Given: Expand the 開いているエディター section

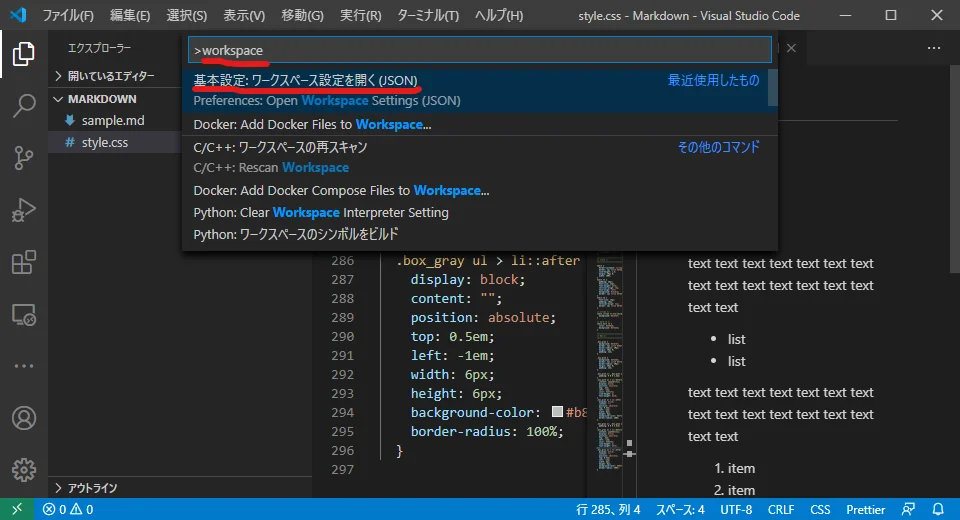Looking at the screenshot, I should coord(111,76).
